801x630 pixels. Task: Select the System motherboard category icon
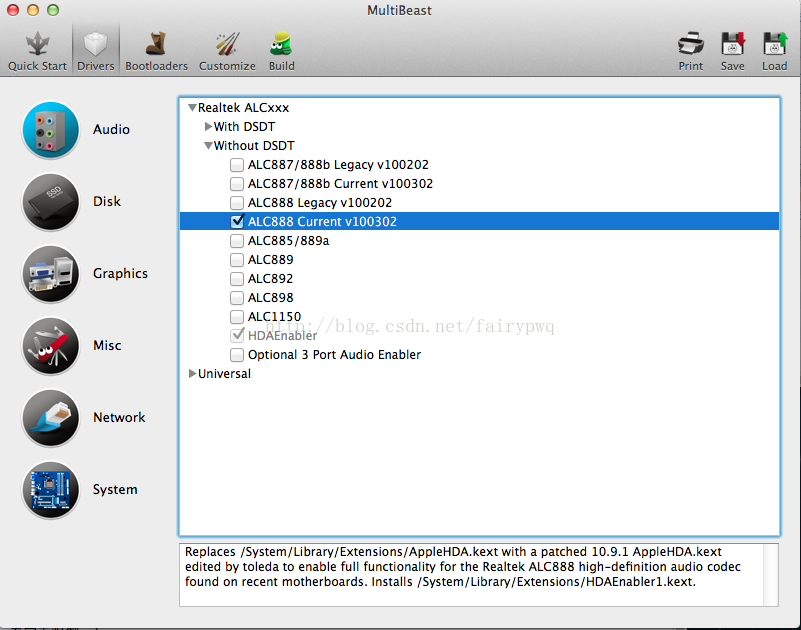[x=51, y=490]
